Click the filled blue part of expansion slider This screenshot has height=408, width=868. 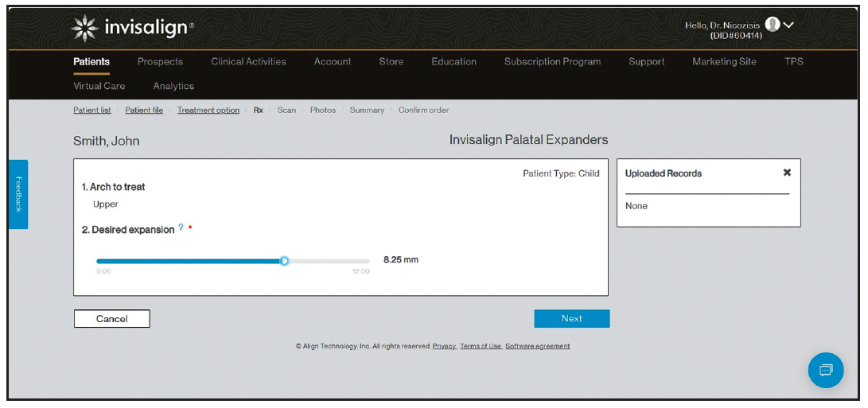point(189,261)
